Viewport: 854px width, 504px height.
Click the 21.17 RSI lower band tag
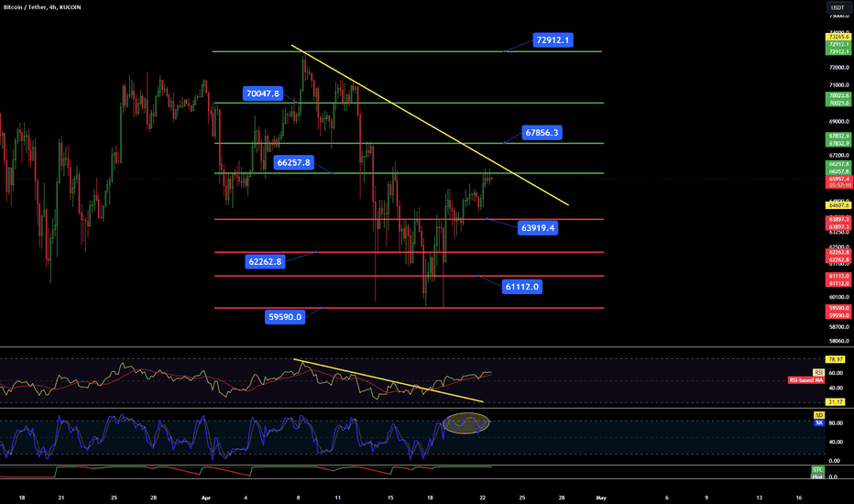pos(836,402)
